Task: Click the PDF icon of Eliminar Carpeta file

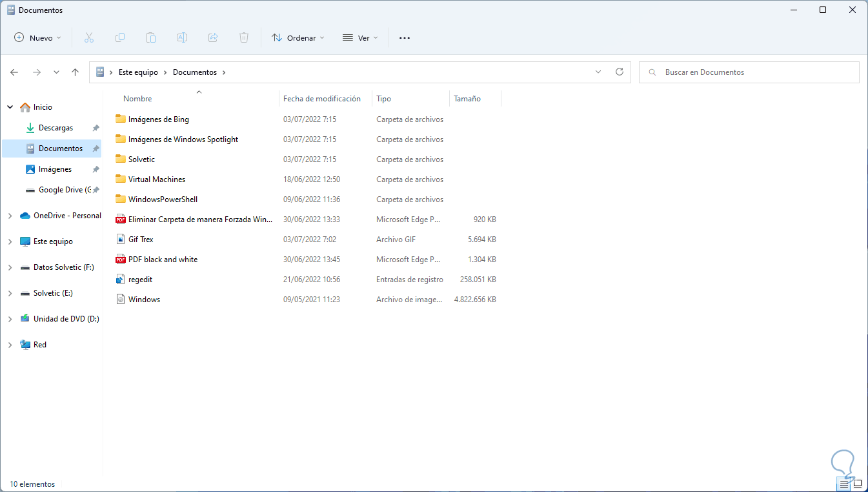Action: (120, 220)
